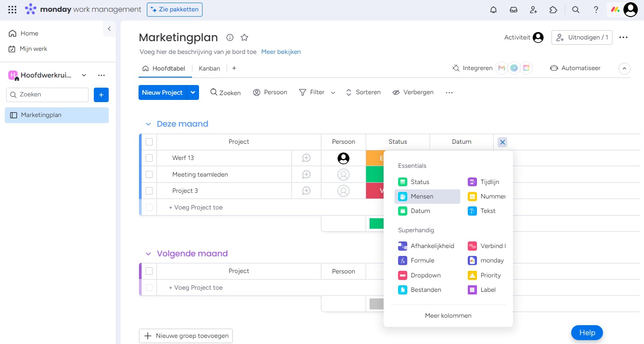Open the notifications bell
Viewport: 644px width, 344px height.
point(493,10)
